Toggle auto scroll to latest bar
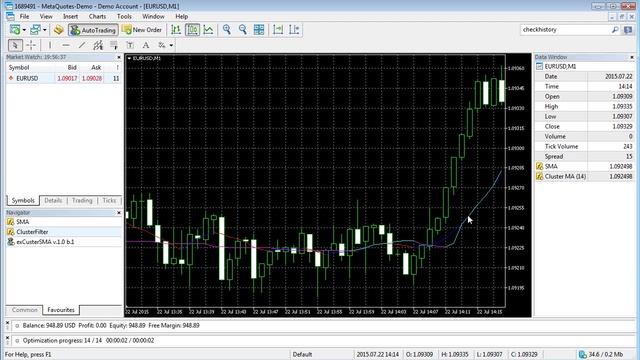This screenshot has width=640, height=360. (278, 29)
